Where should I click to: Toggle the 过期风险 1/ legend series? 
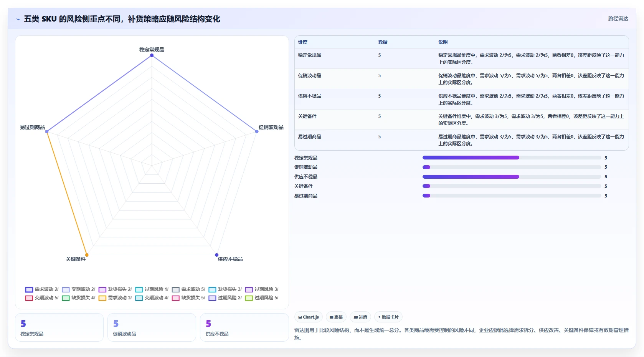[x=152, y=289]
